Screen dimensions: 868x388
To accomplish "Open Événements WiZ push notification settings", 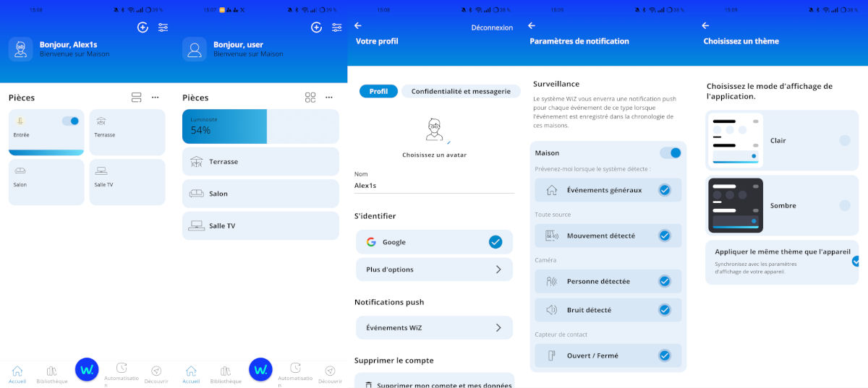I will pos(434,328).
